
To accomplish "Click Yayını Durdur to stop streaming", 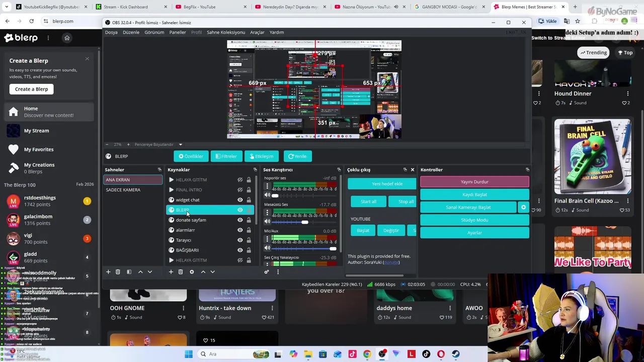I will tap(474, 182).
